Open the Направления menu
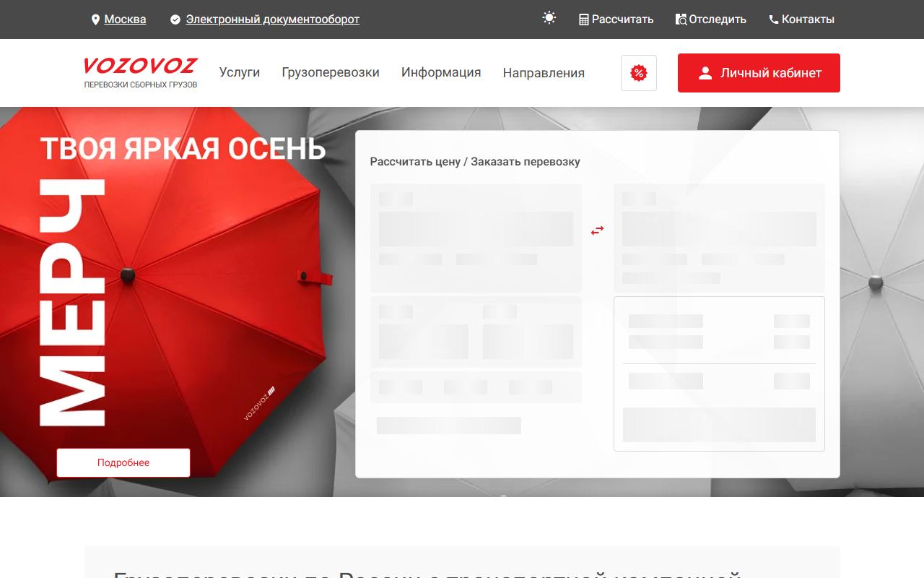Screen dimensions: 924x578 pos(544,73)
